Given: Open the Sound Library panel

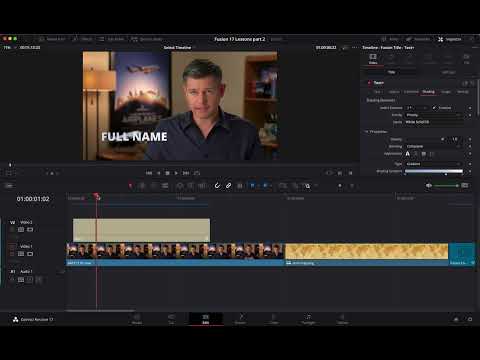Looking at the screenshot, I should pos(147,39).
